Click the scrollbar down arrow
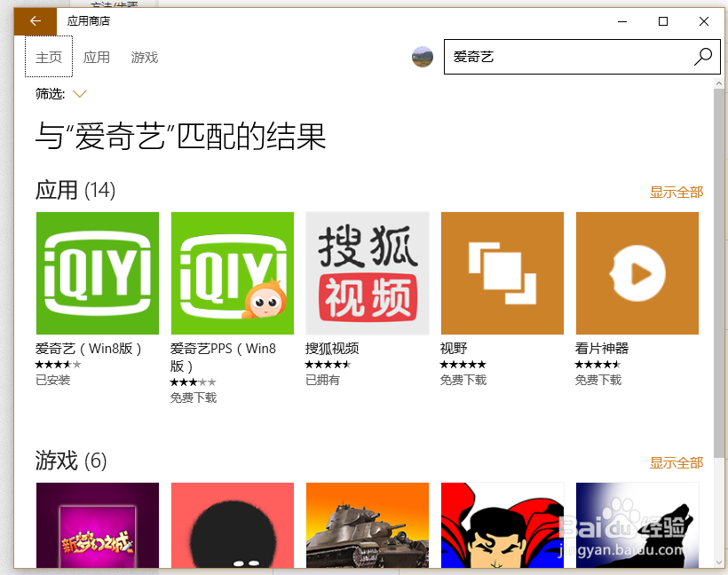This screenshot has height=575, width=728. tap(719, 562)
